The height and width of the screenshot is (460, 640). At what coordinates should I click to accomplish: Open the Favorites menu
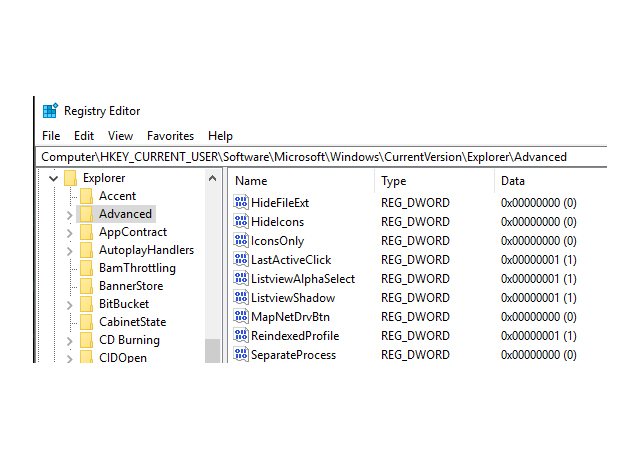171,136
